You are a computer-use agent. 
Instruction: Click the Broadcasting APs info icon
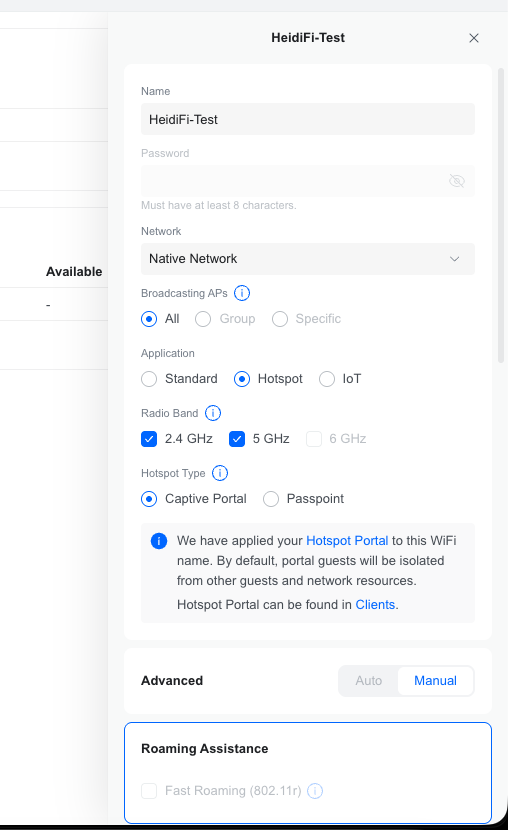(x=242, y=293)
